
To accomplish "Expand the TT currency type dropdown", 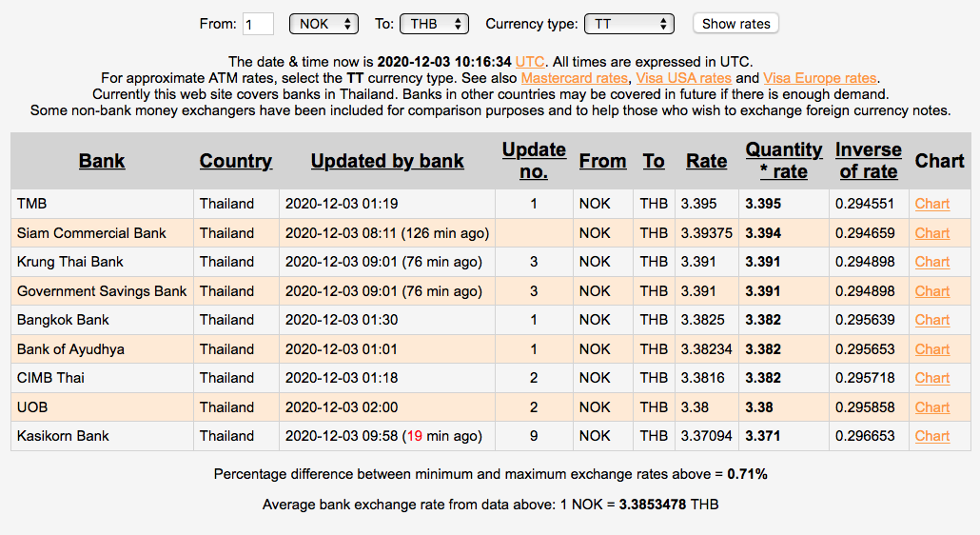I will click(629, 24).
